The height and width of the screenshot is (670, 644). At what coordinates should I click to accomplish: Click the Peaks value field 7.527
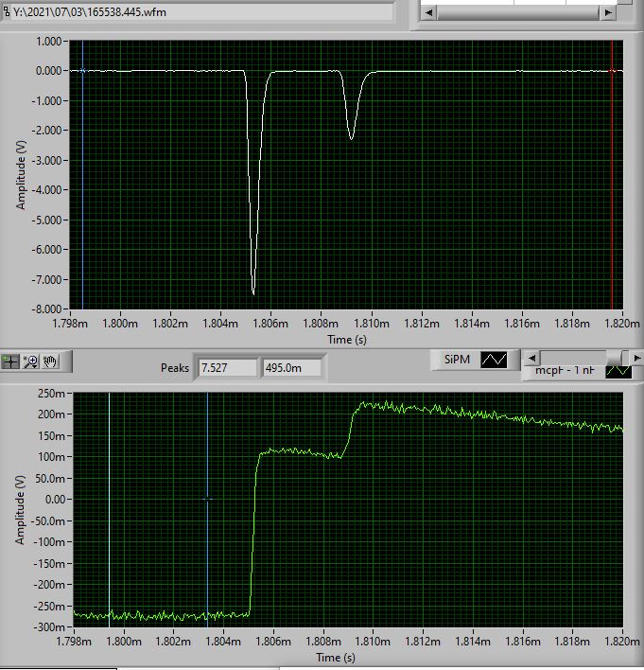pos(227,368)
